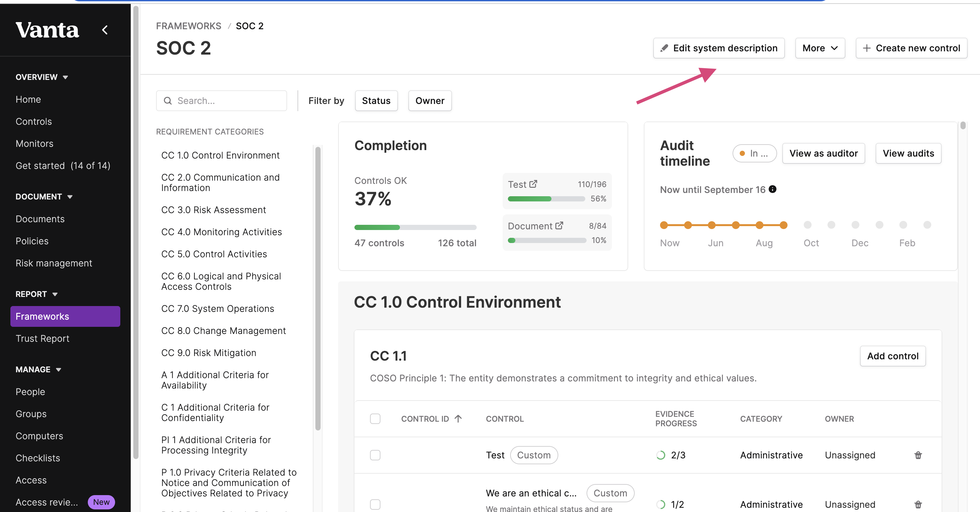980x512 pixels.
Task: Select CC 4.0 Monitoring Activities category
Action: [221, 232]
